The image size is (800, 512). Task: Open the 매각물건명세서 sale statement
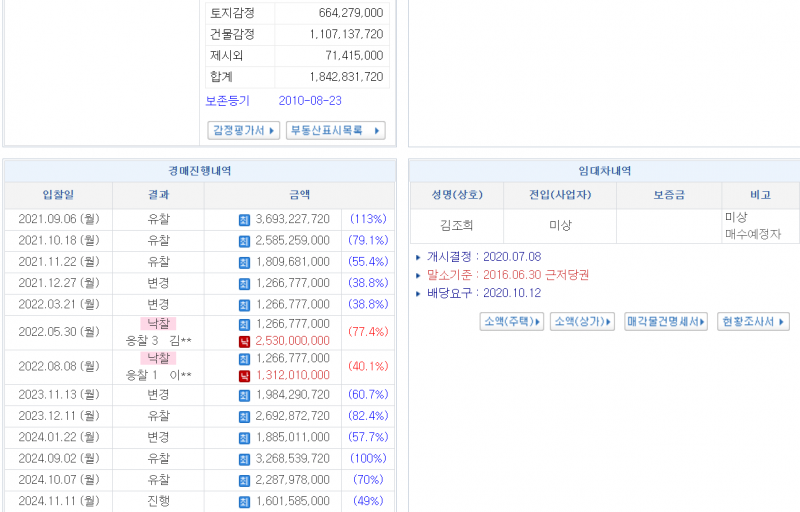(x=666, y=322)
